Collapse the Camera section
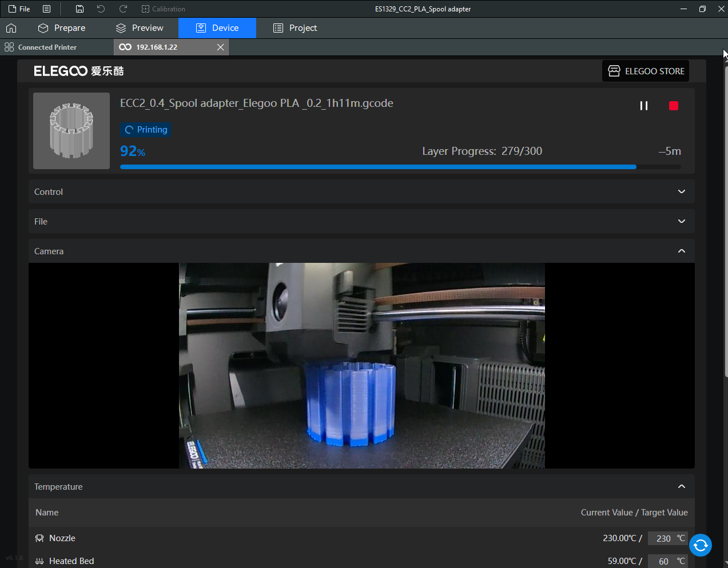The width and height of the screenshot is (728, 568). [x=681, y=251]
